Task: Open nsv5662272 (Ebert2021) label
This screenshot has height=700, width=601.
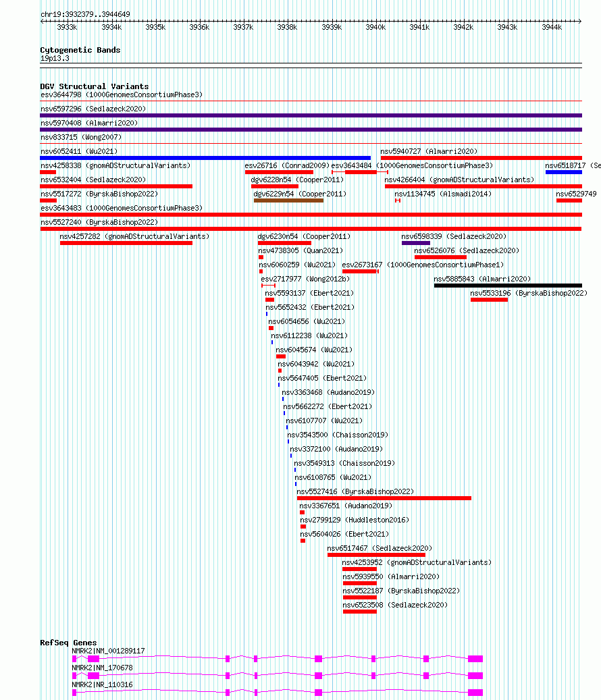Action: click(x=328, y=406)
